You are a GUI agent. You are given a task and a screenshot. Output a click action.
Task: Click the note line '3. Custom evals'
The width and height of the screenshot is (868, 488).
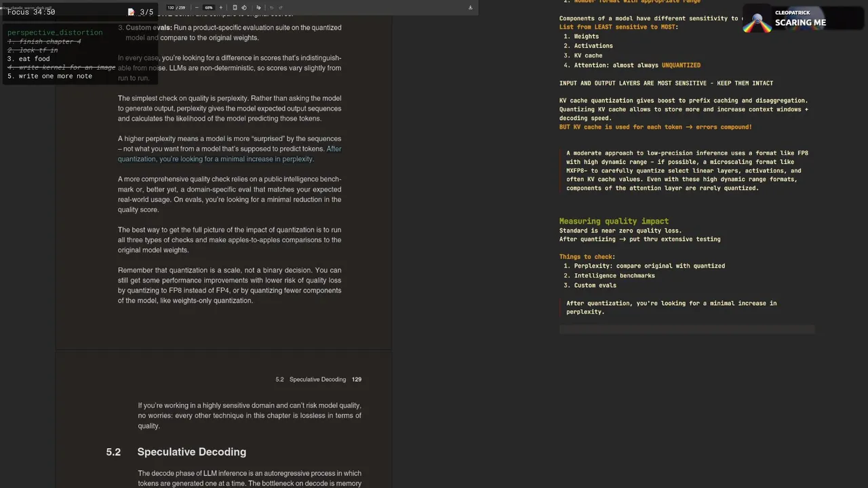pos(590,285)
